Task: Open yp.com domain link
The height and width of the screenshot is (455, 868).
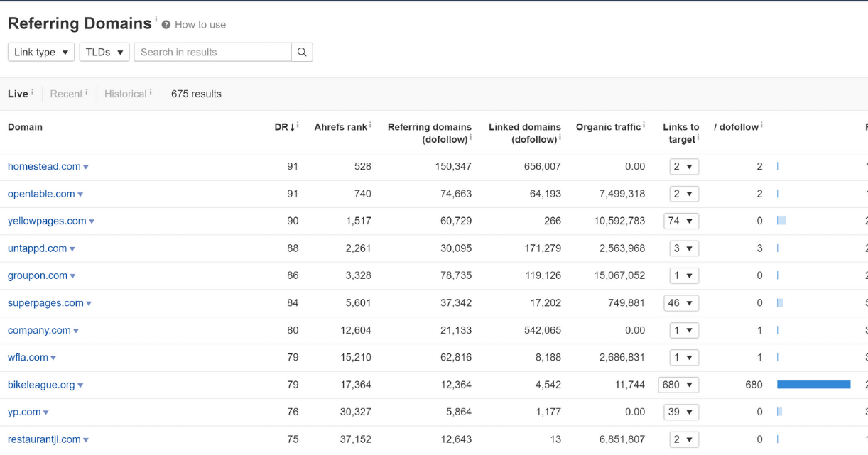Action: pos(24,412)
